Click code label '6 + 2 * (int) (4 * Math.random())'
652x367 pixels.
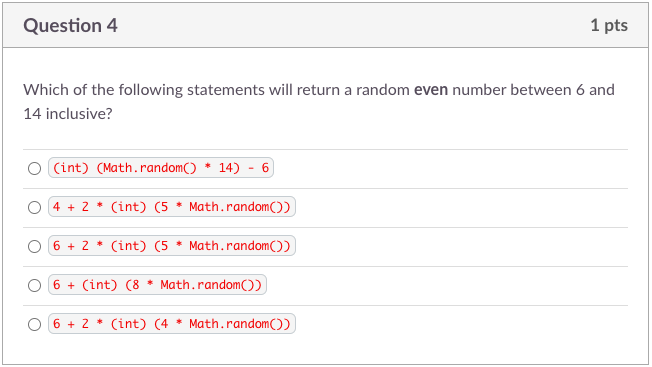click(172, 324)
